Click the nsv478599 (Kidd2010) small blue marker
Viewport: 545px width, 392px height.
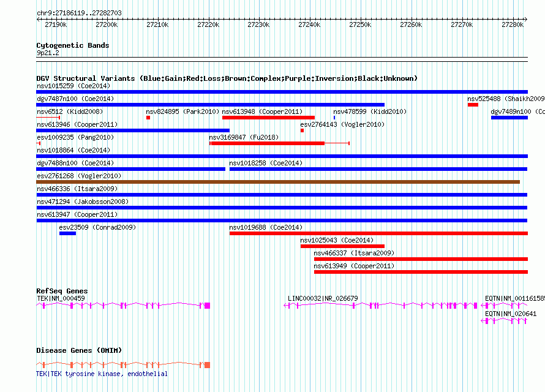pyautogui.click(x=334, y=118)
